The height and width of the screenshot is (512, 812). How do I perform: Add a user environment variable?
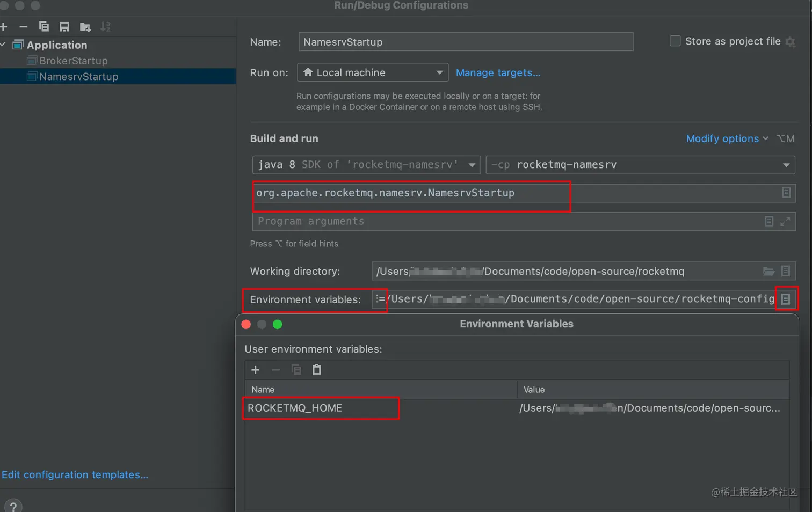tap(256, 370)
